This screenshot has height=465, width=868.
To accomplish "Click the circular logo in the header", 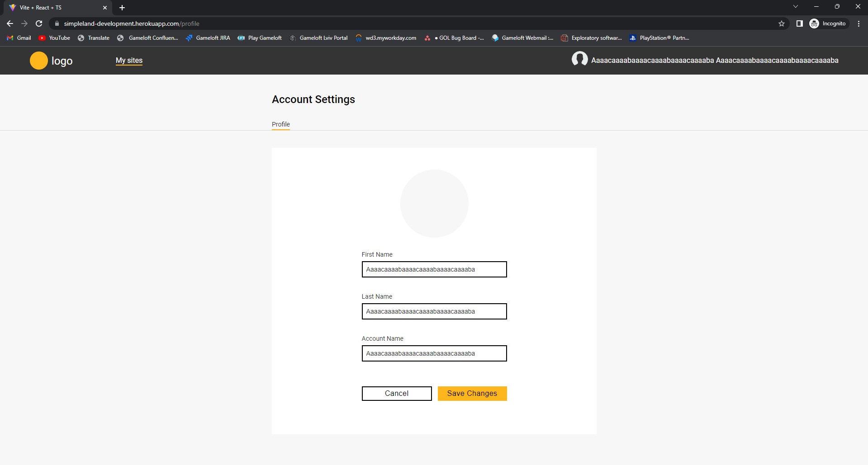I will 38,60.
